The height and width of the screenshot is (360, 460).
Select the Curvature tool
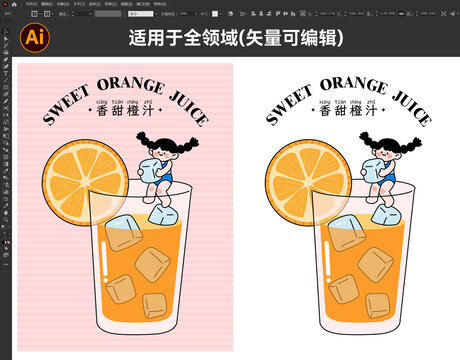(6, 66)
